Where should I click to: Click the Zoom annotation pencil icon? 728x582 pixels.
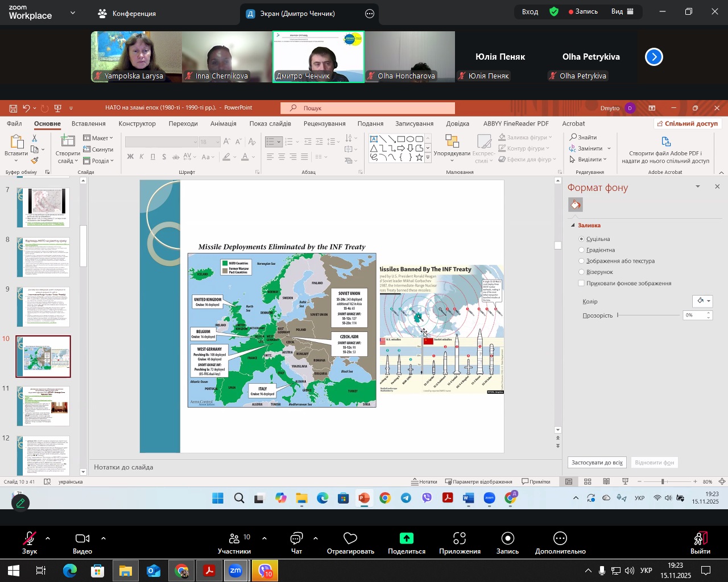click(20, 503)
